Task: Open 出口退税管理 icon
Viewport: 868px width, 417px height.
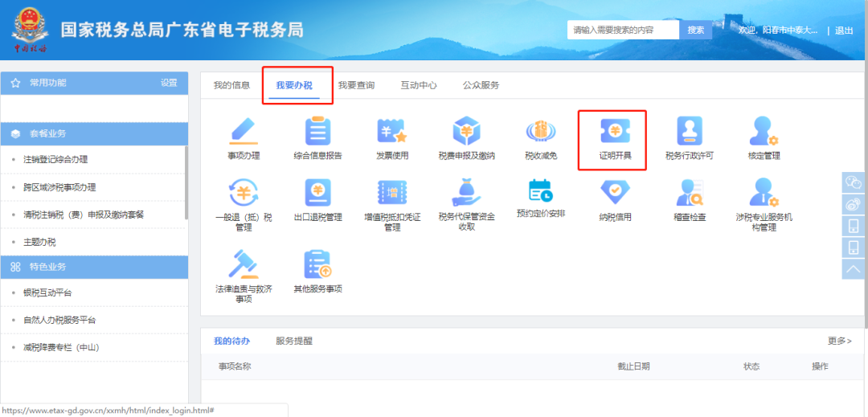Action: (317, 193)
